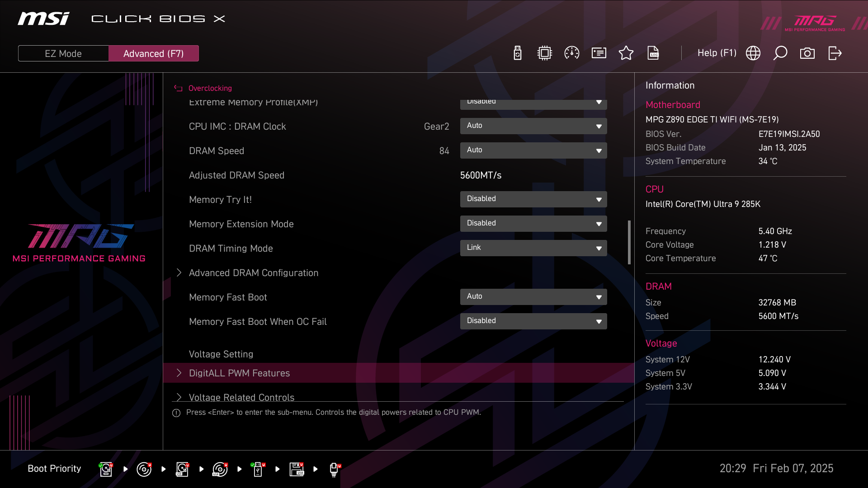Open the Memory Extension Mode dropdown

tap(533, 223)
